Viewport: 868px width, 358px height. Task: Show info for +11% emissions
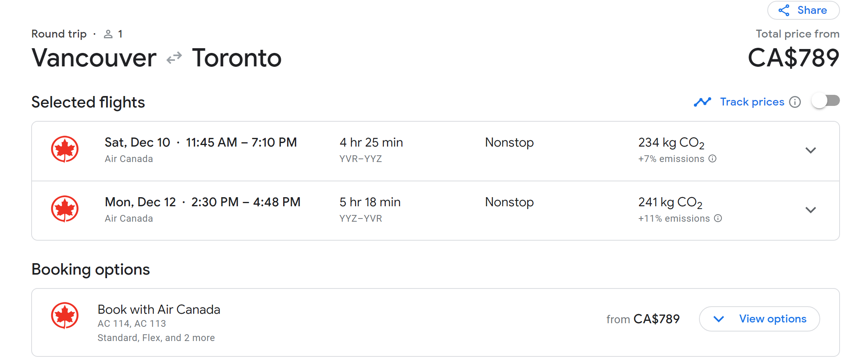pyautogui.click(x=718, y=219)
